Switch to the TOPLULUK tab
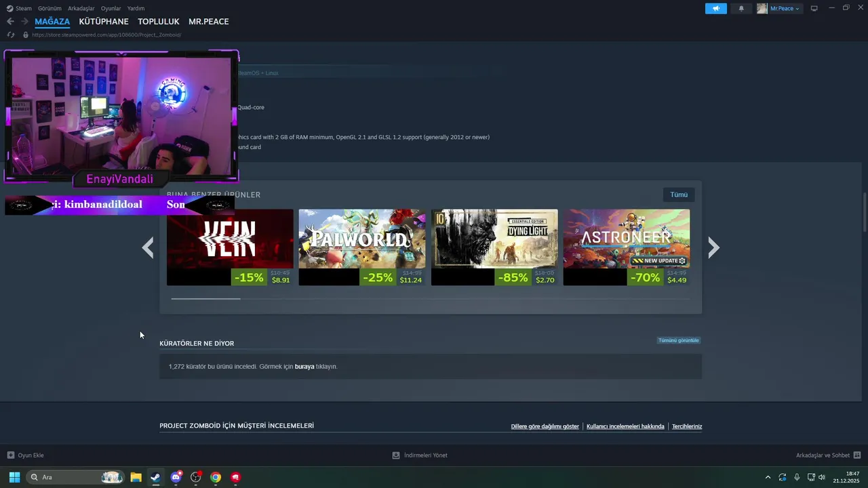 coord(159,22)
